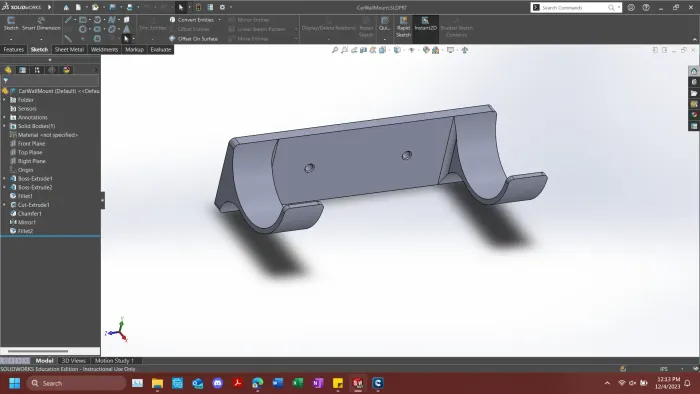700x394 pixels.
Task: Click the Open document icon
Action: click(x=95, y=7)
